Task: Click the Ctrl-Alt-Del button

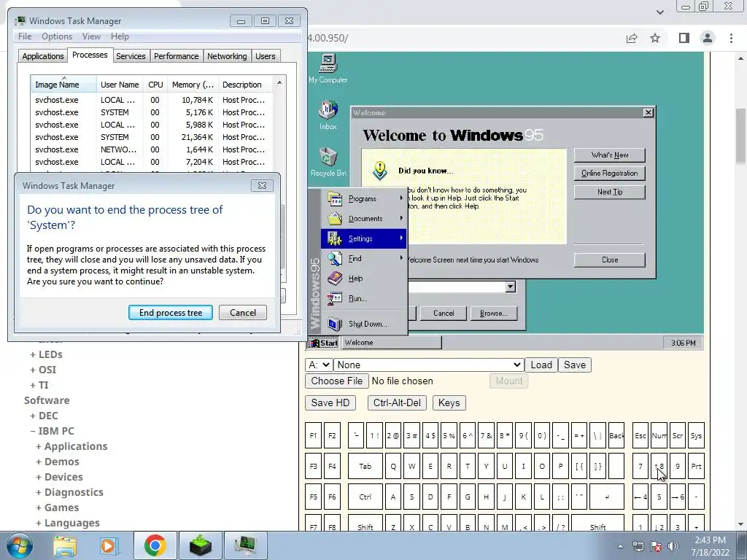Action: coord(397,402)
